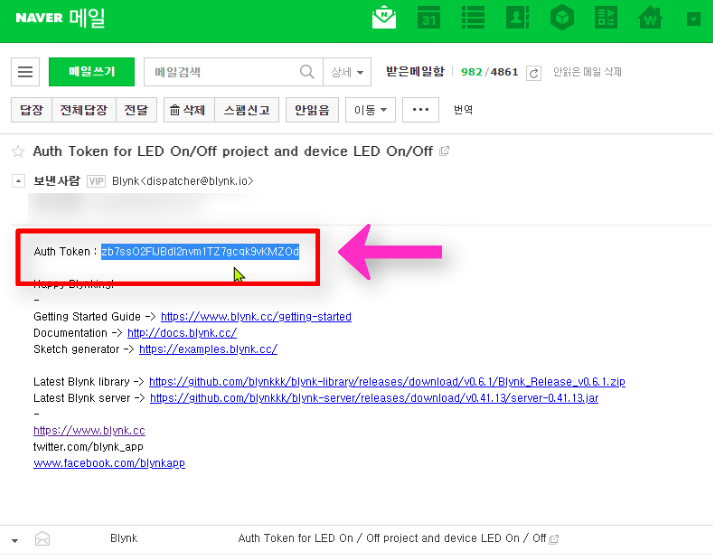This screenshot has width=713, height=560.
Task: Click the 메일쓰기 compose button
Action: click(91, 72)
